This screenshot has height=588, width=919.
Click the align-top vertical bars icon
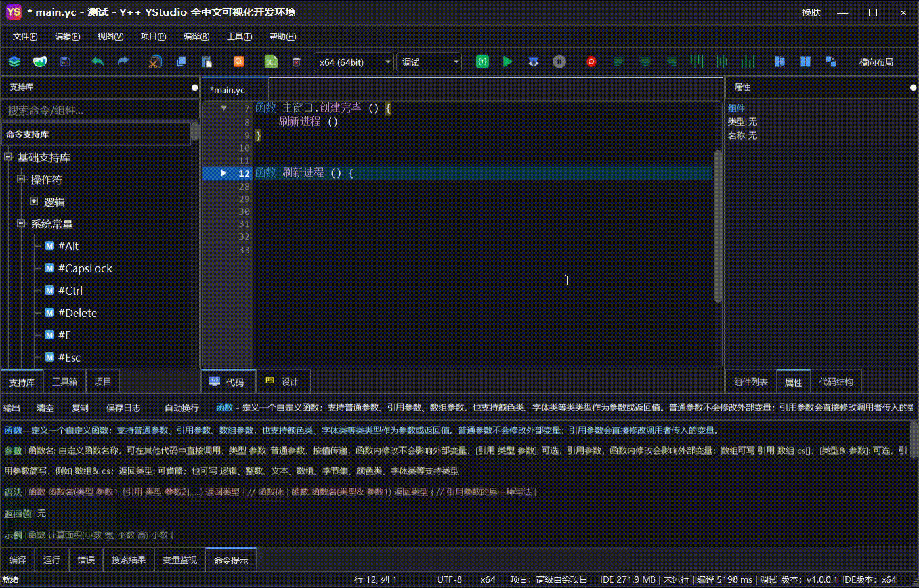pyautogui.click(x=697, y=62)
